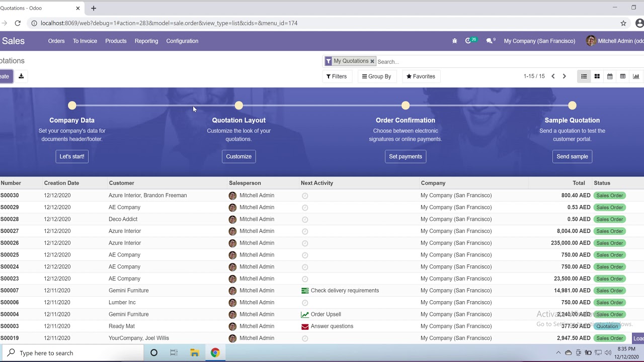Switch to calendar view icon

click(610, 76)
